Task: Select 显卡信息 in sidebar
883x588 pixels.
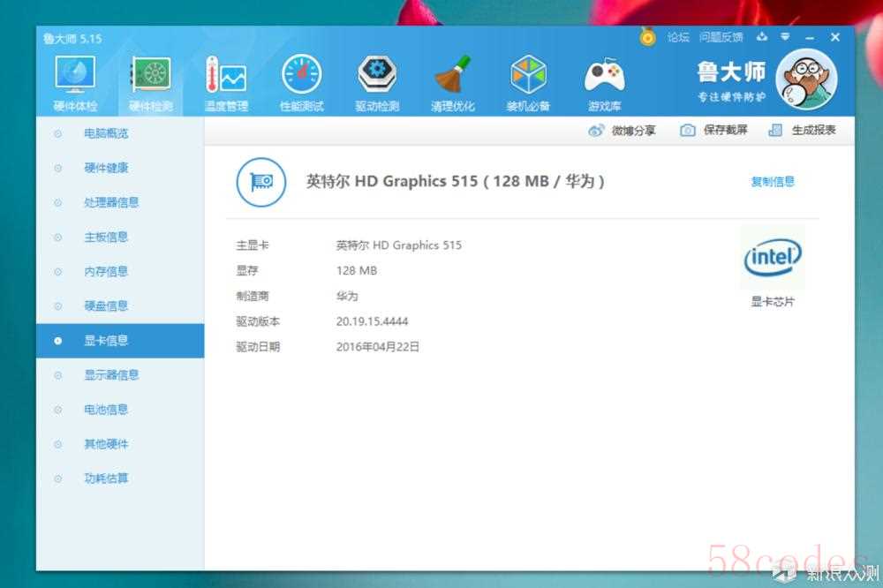Action: 120,341
